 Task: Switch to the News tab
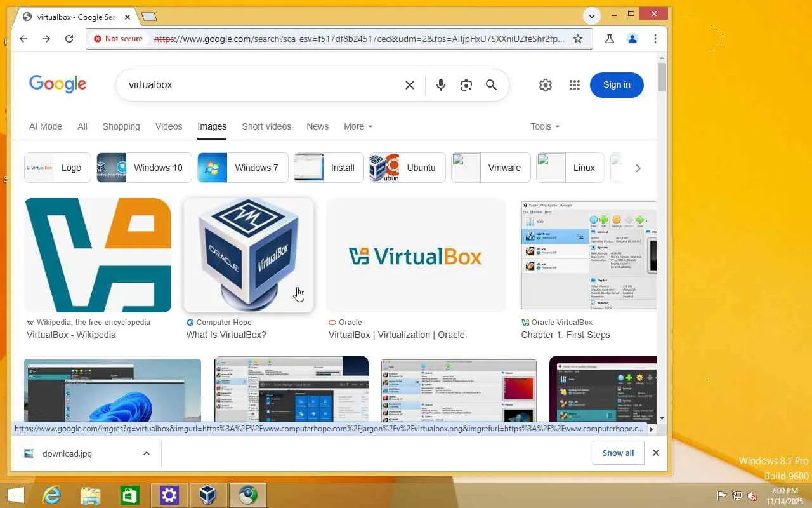pos(318,126)
